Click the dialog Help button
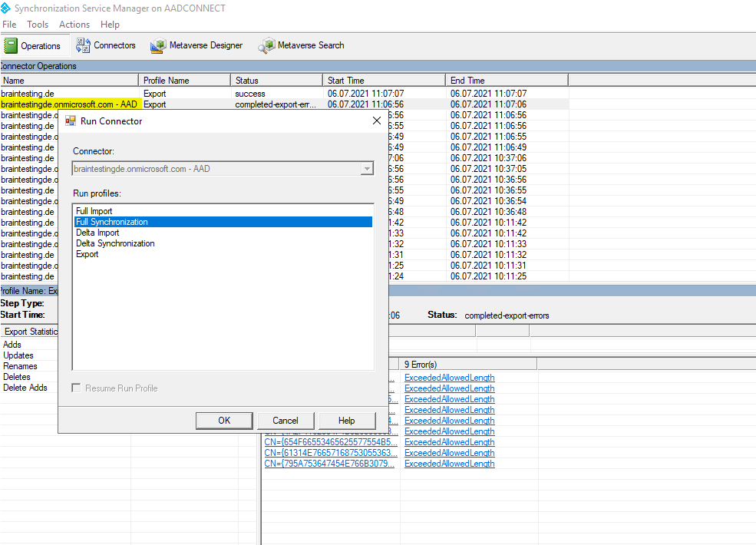 point(347,421)
